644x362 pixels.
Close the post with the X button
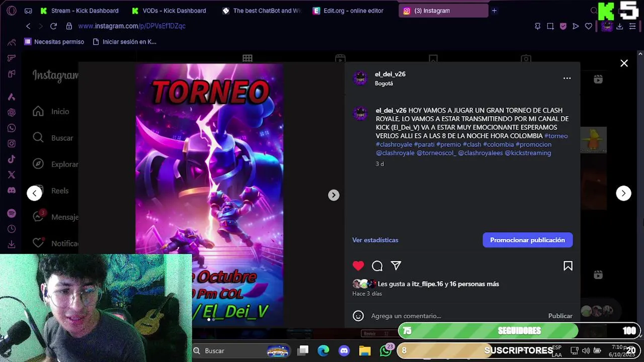(x=624, y=63)
